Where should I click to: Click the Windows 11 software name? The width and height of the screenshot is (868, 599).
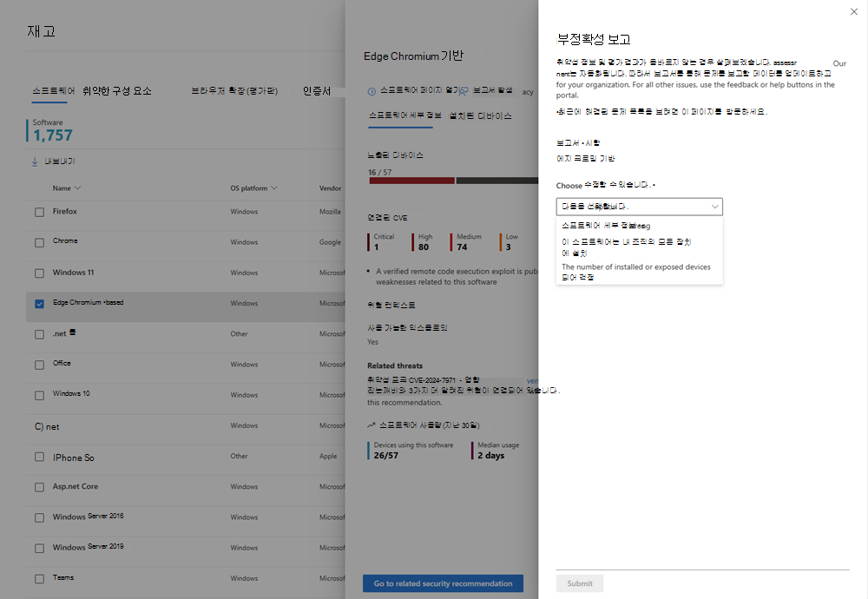tap(73, 273)
